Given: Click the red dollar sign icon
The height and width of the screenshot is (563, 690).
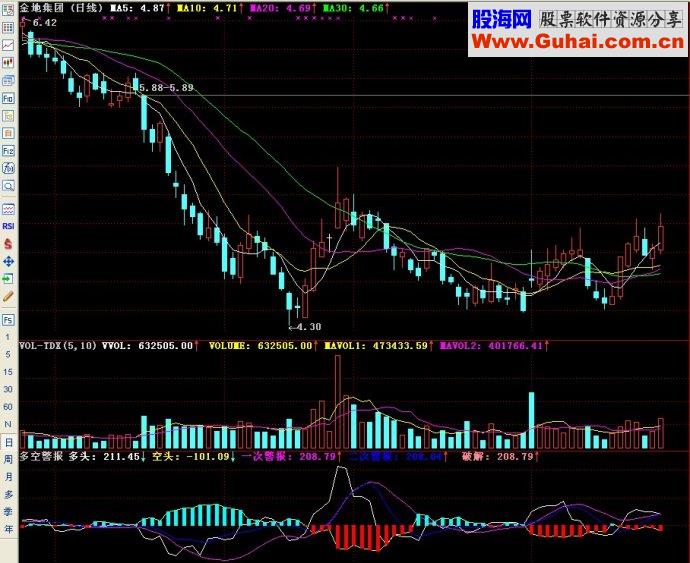Looking at the screenshot, I should (x=8, y=243).
